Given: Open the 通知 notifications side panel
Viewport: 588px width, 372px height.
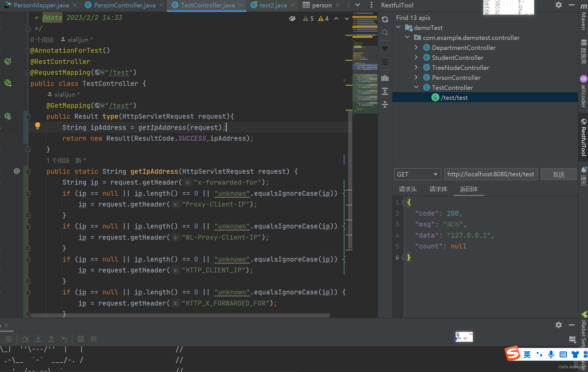Looking at the screenshot, I should tap(583, 176).
